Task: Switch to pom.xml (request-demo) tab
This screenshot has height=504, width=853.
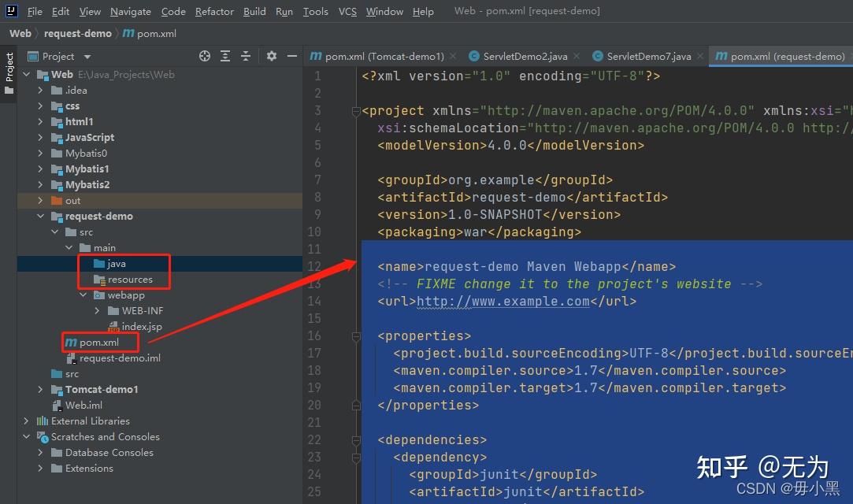Action: point(780,56)
